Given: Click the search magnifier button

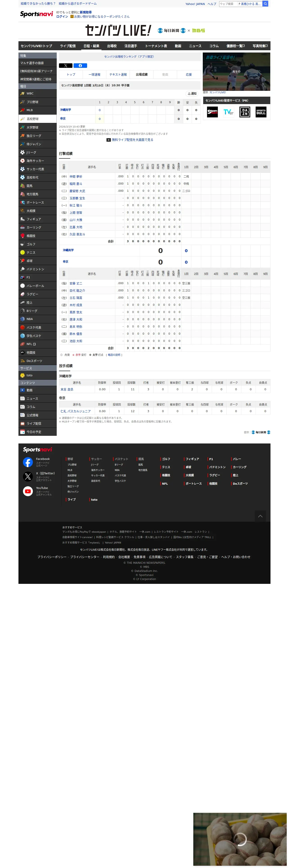Looking at the screenshot, I should coord(265,4).
